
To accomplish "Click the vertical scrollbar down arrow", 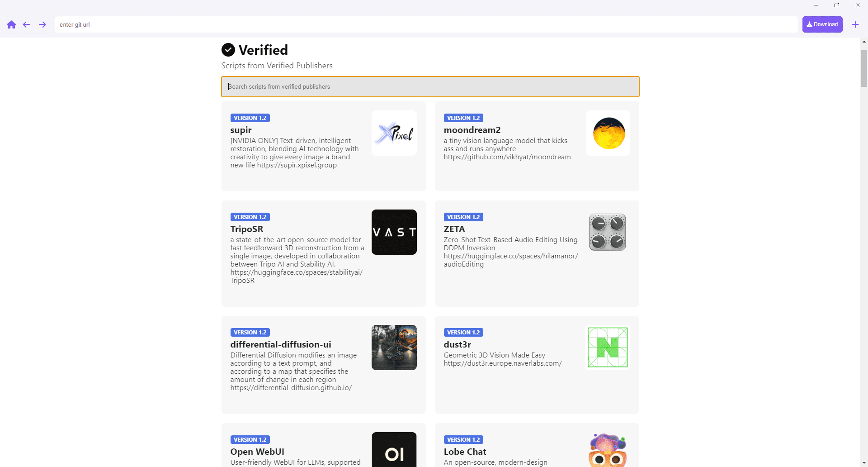I will coord(864,463).
